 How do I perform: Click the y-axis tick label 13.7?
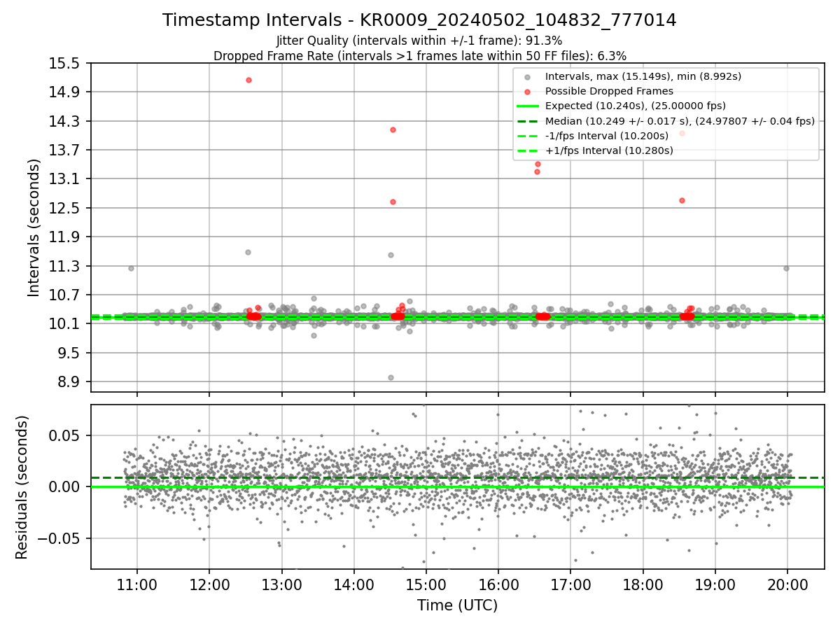(65, 150)
